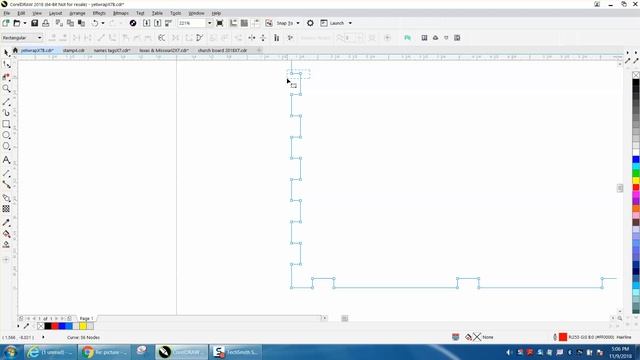Image resolution: width=640 pixels, height=360 pixels.
Task: Open the Tools menu
Action: [x=176, y=13]
